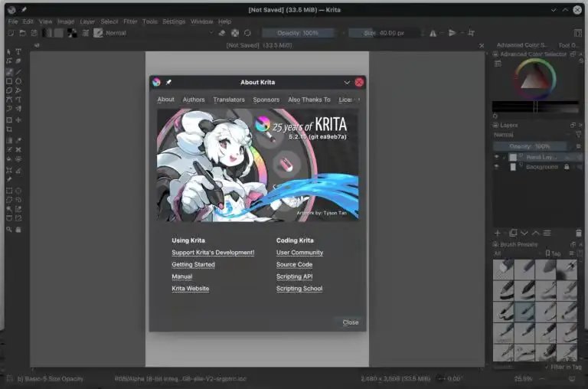Open the Getting Started link
Image resolution: width=588 pixels, height=389 pixels.
pyautogui.click(x=193, y=264)
